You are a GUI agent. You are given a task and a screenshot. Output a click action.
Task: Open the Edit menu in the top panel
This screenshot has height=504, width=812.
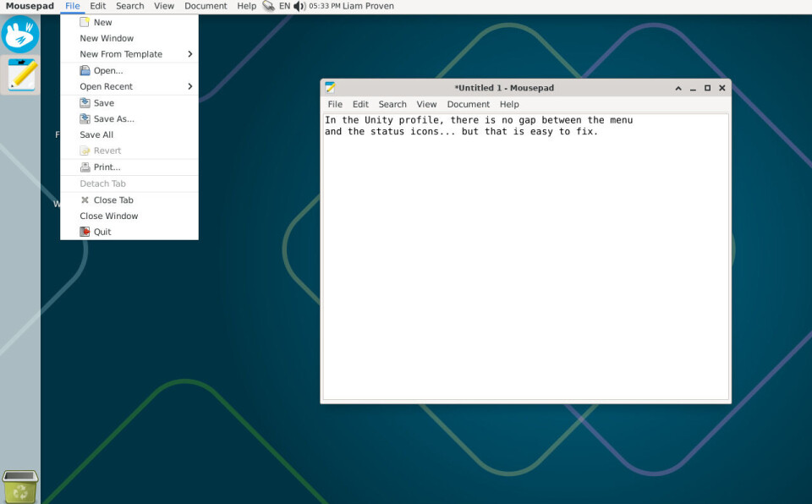pyautogui.click(x=97, y=6)
